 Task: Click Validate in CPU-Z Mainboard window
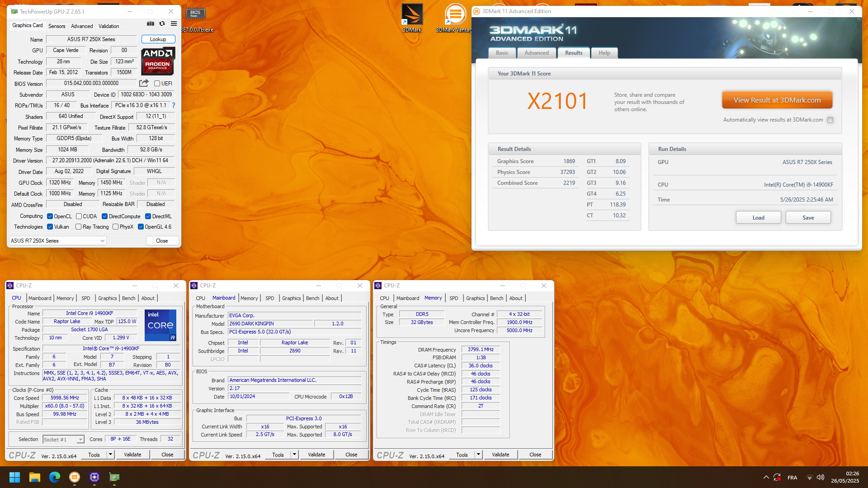(316, 455)
